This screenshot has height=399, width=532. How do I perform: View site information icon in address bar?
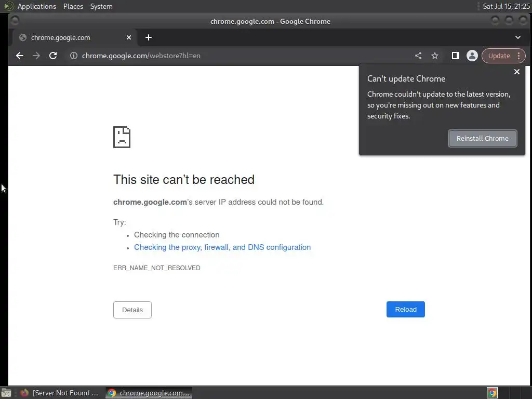(x=74, y=56)
